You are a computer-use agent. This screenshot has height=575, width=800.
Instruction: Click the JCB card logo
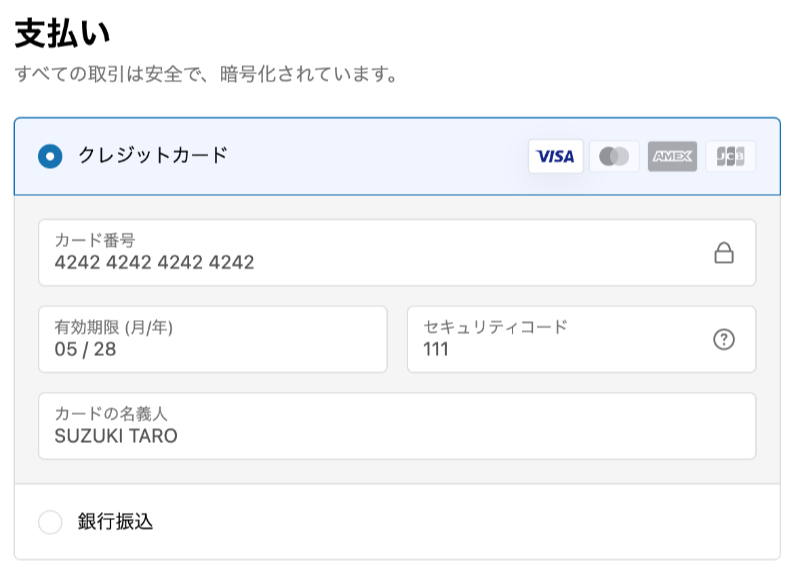730,156
